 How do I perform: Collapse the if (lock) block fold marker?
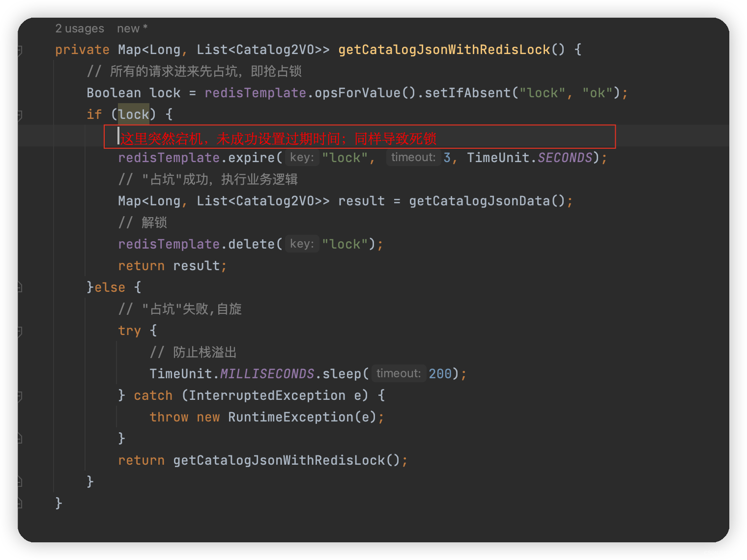pos(20,115)
